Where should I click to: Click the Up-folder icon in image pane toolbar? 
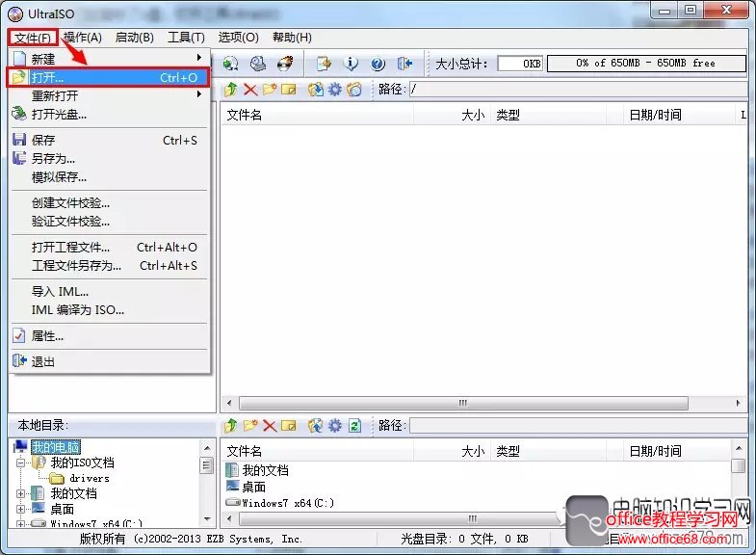(x=230, y=90)
